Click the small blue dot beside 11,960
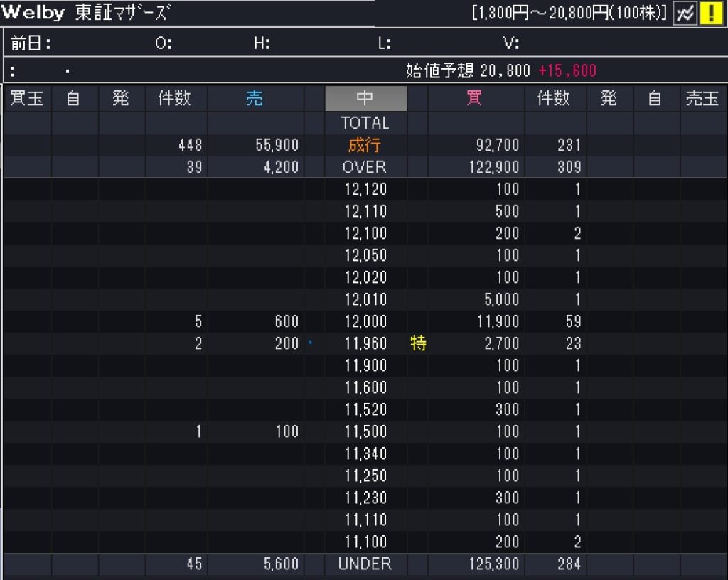This screenshot has height=580, width=728. coord(310,343)
